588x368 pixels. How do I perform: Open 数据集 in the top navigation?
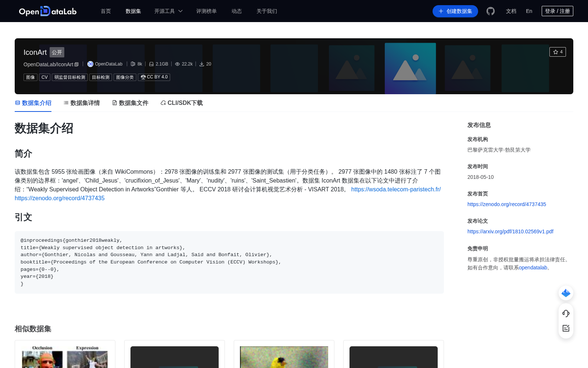click(x=133, y=11)
